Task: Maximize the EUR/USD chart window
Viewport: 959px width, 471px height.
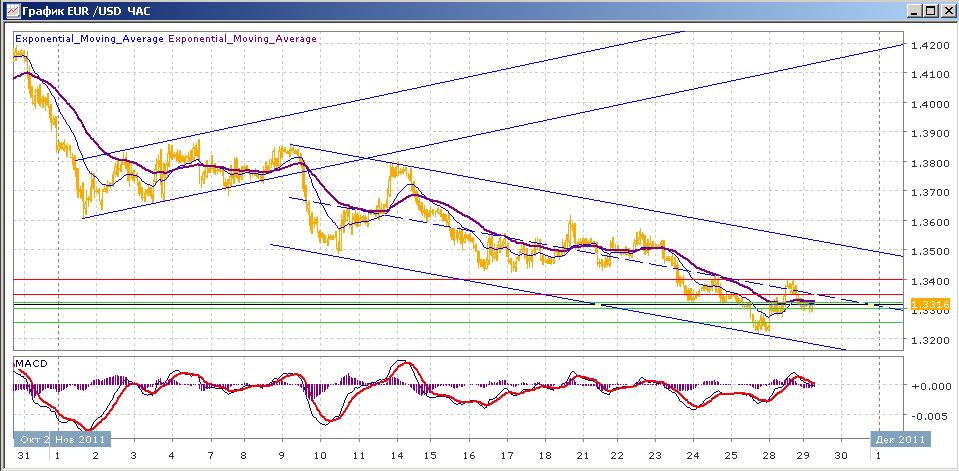Action: (x=930, y=10)
